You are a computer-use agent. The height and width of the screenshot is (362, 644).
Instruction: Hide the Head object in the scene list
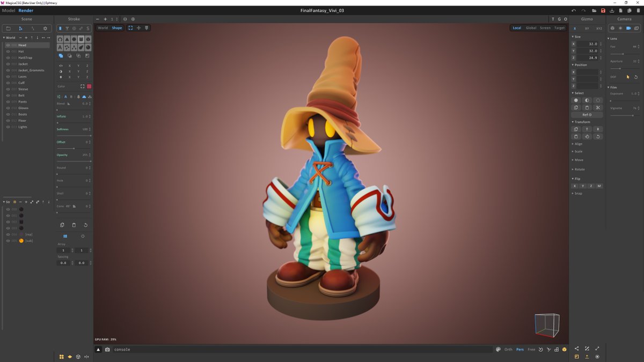coord(8,45)
